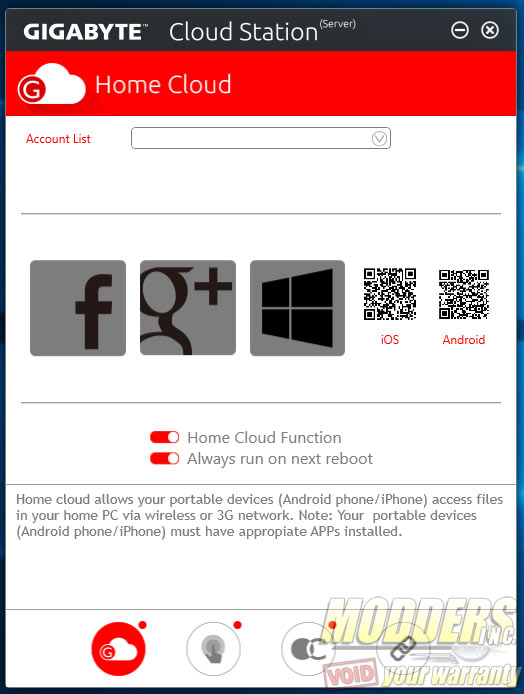Click the red iOS label
The image size is (524, 694).
pos(390,340)
